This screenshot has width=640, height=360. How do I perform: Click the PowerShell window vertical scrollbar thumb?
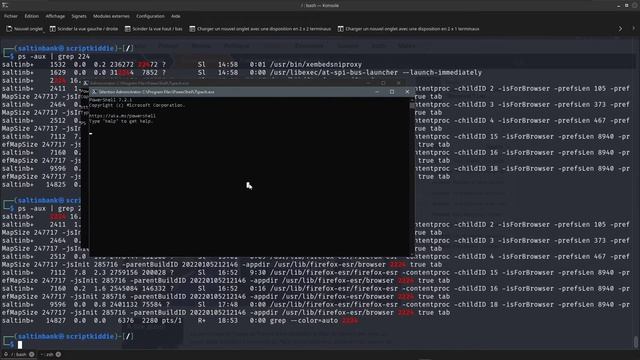click(412, 105)
